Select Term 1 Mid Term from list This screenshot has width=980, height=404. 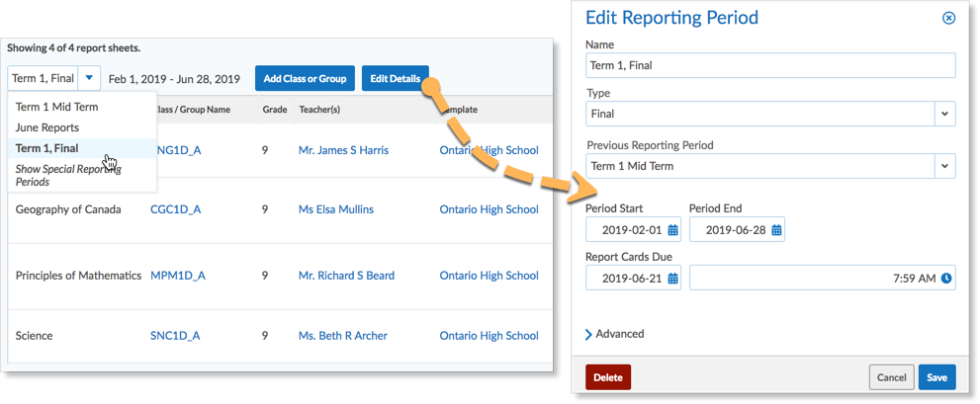(x=57, y=107)
